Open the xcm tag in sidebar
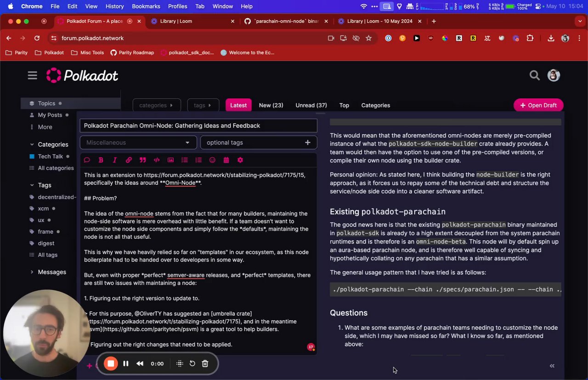The height and width of the screenshot is (380, 588). click(x=42, y=208)
